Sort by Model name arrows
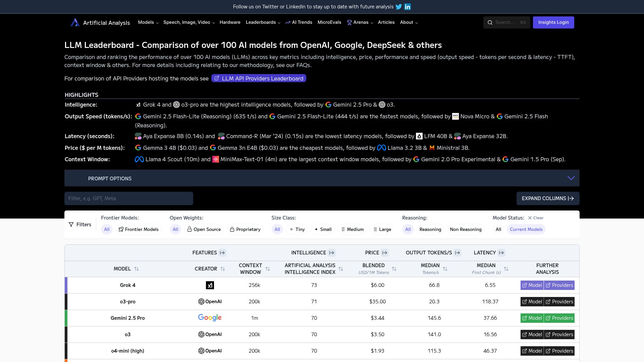Viewport: 644px width, 362px height. [137, 269]
